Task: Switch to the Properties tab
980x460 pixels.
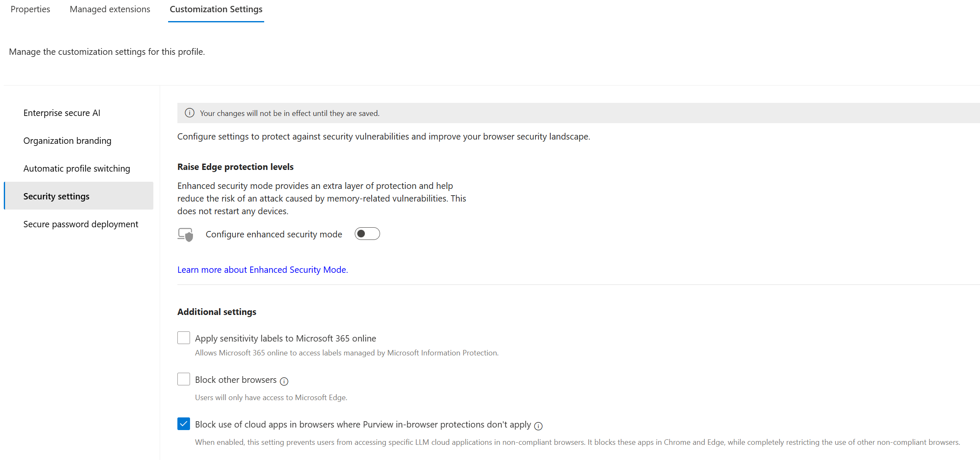Action: pyautogui.click(x=30, y=9)
